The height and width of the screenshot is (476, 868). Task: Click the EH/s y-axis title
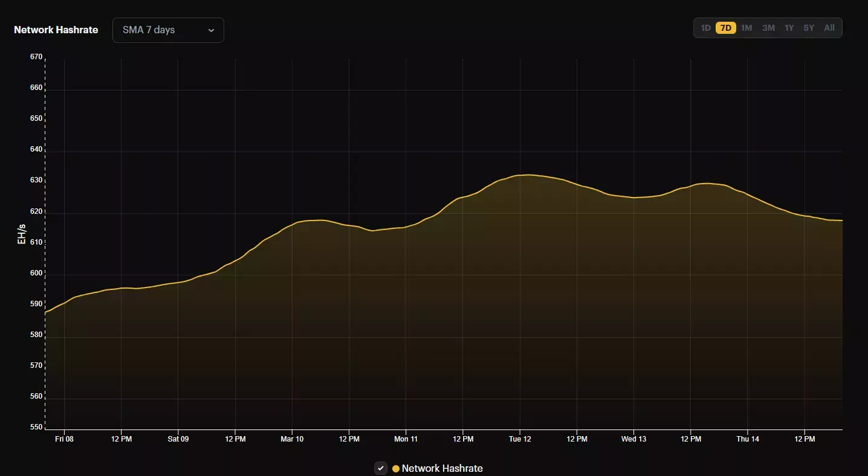click(x=22, y=234)
